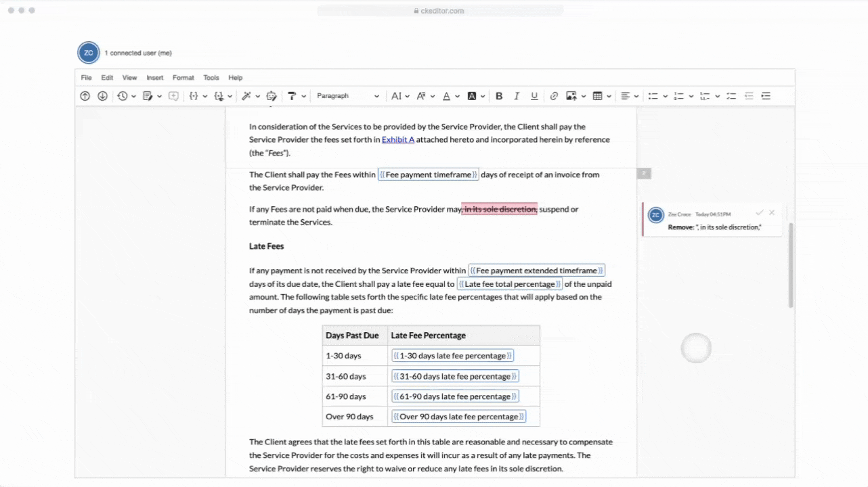The height and width of the screenshot is (487, 868).
Task: Select the 31-60 days late fee percentage field
Action: (456, 376)
